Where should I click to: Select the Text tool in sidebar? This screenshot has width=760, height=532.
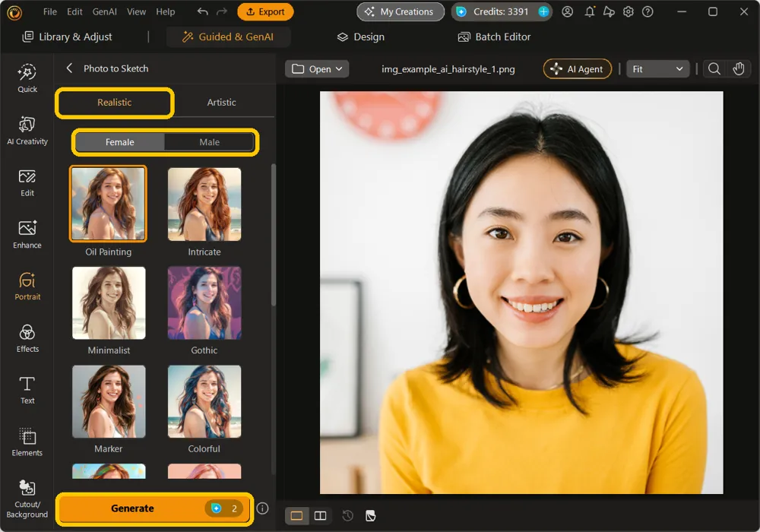(27, 390)
